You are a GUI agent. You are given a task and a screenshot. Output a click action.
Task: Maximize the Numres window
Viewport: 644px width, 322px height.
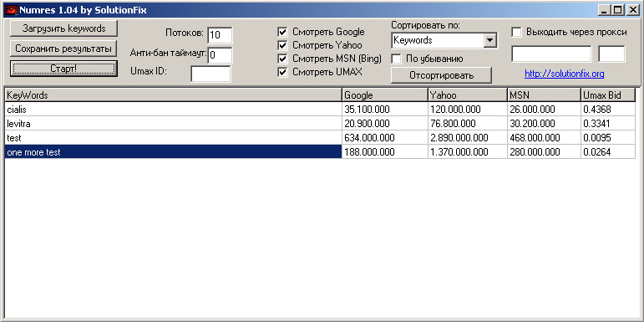point(617,10)
